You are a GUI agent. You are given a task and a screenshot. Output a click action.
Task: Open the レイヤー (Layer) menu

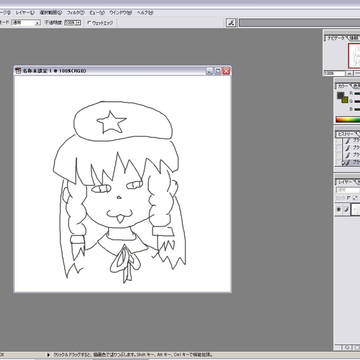[x=25, y=13]
